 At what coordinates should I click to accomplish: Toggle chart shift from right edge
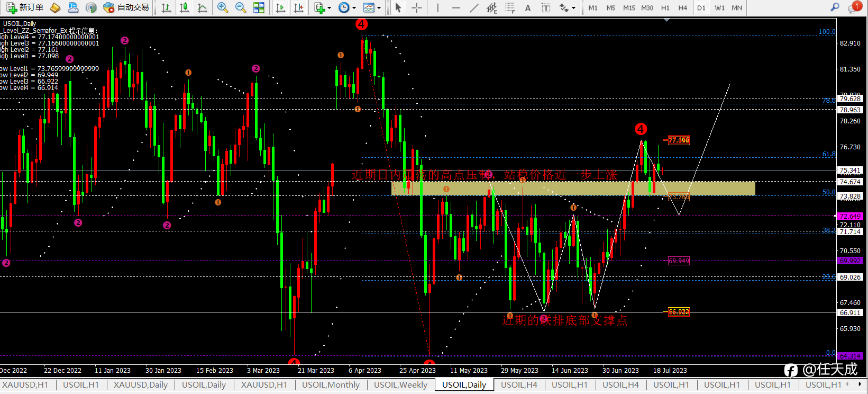point(299,7)
